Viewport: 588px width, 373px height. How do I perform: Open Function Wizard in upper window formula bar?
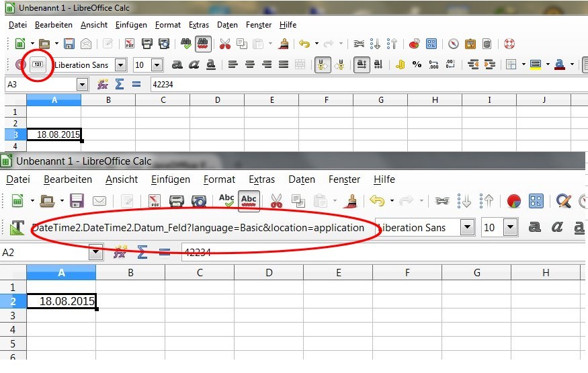pyautogui.click(x=103, y=84)
